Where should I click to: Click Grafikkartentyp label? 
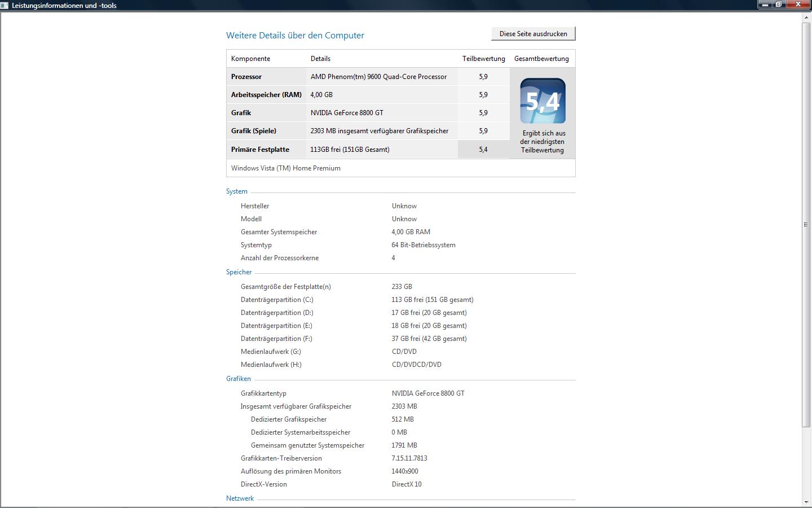click(x=263, y=393)
